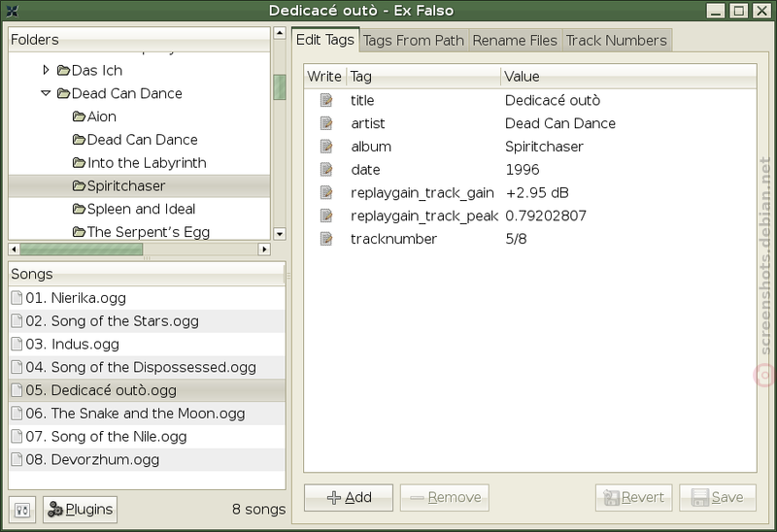Click the Remove tag button
Screen dimensions: 777x532
point(445,497)
